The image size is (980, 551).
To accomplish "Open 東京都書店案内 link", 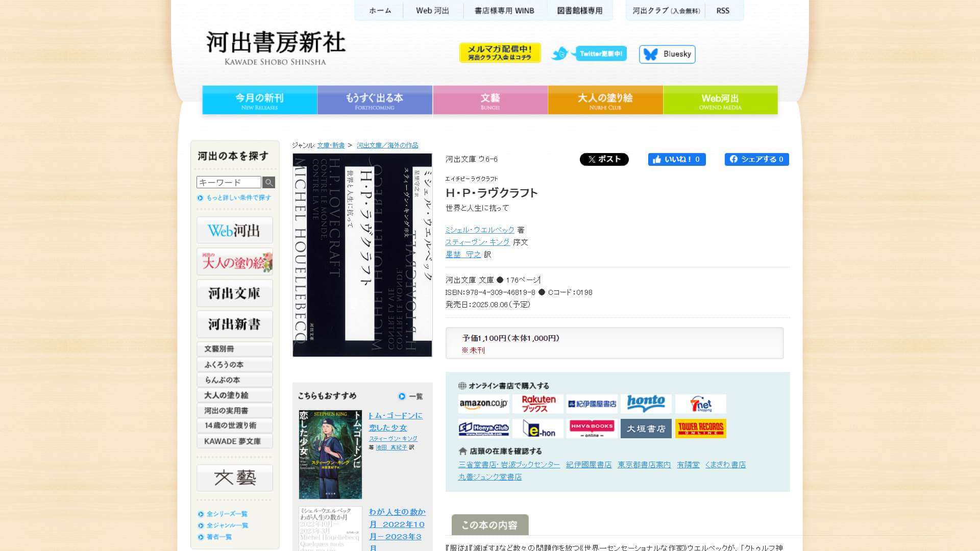I will coord(644,465).
